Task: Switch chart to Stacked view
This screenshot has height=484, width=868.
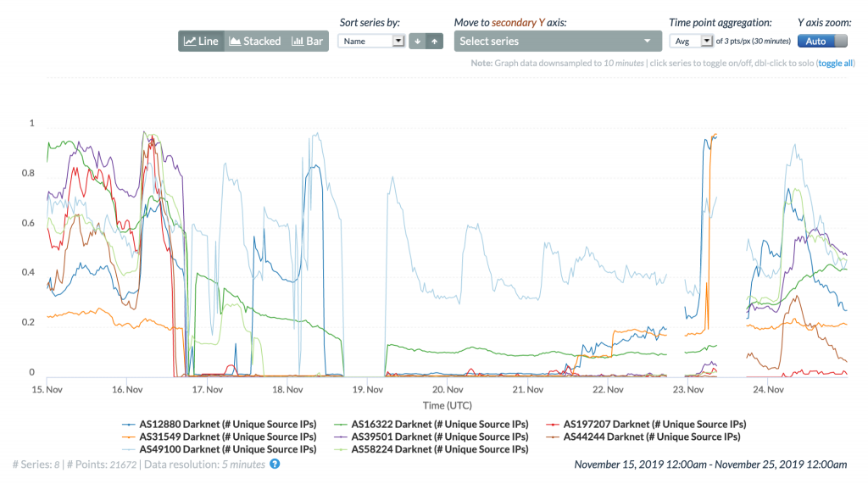Action: point(255,41)
